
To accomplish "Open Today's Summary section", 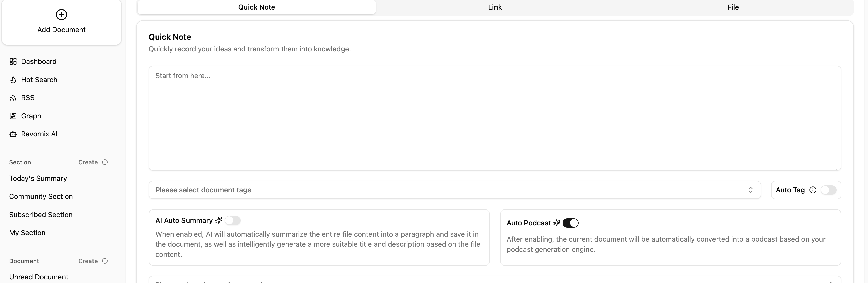I will pyautogui.click(x=38, y=178).
